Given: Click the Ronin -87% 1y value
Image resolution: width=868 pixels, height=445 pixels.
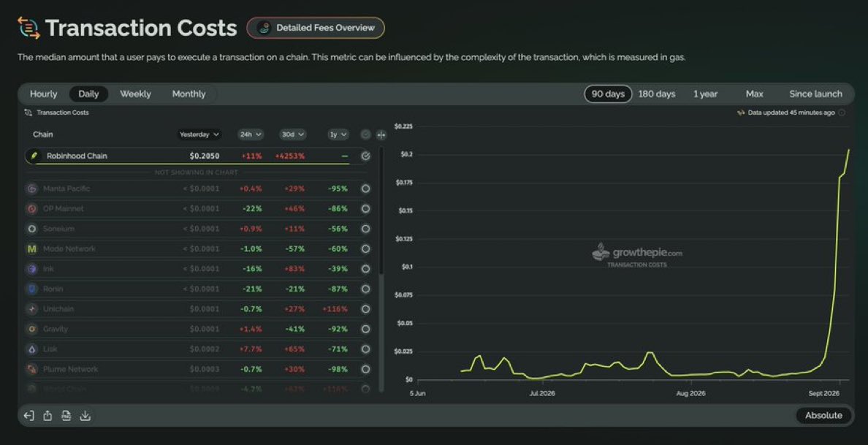Looking at the screenshot, I should pyautogui.click(x=338, y=289).
